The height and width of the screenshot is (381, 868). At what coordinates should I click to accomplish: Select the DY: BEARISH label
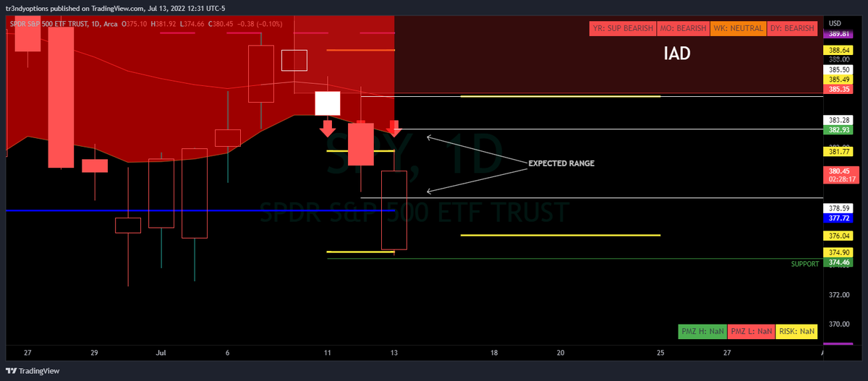pos(791,28)
